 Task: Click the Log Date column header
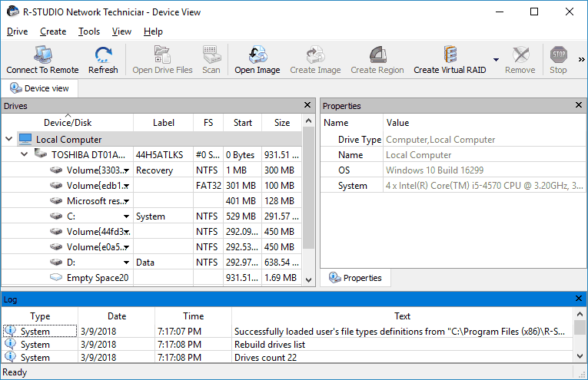(x=117, y=316)
